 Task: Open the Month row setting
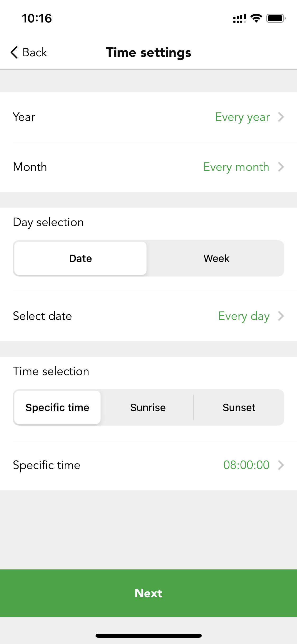coord(148,167)
